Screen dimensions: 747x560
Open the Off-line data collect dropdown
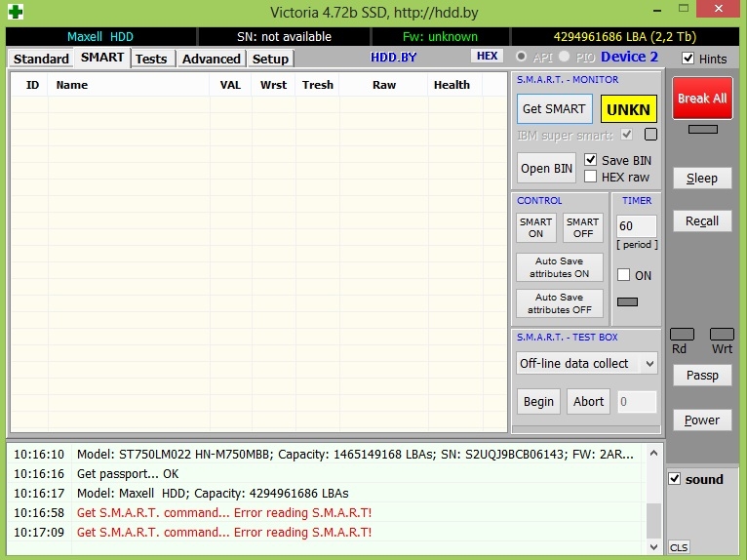coord(587,364)
